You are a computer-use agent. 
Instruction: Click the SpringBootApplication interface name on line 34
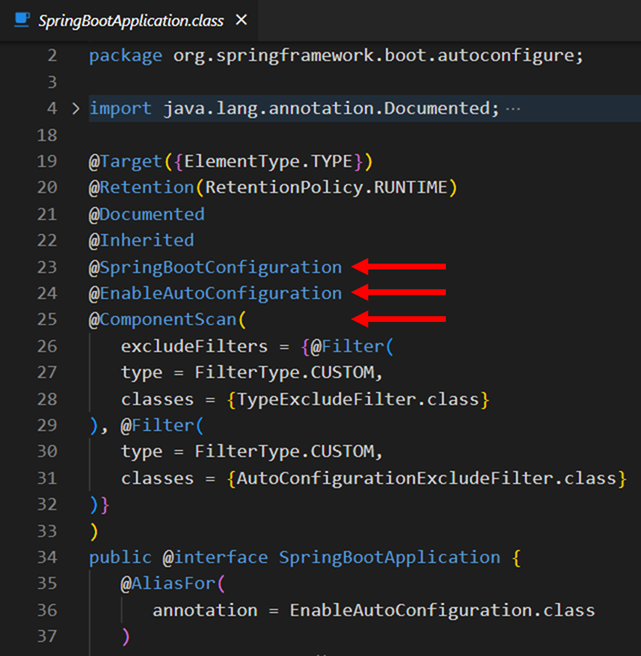pyautogui.click(x=390, y=558)
